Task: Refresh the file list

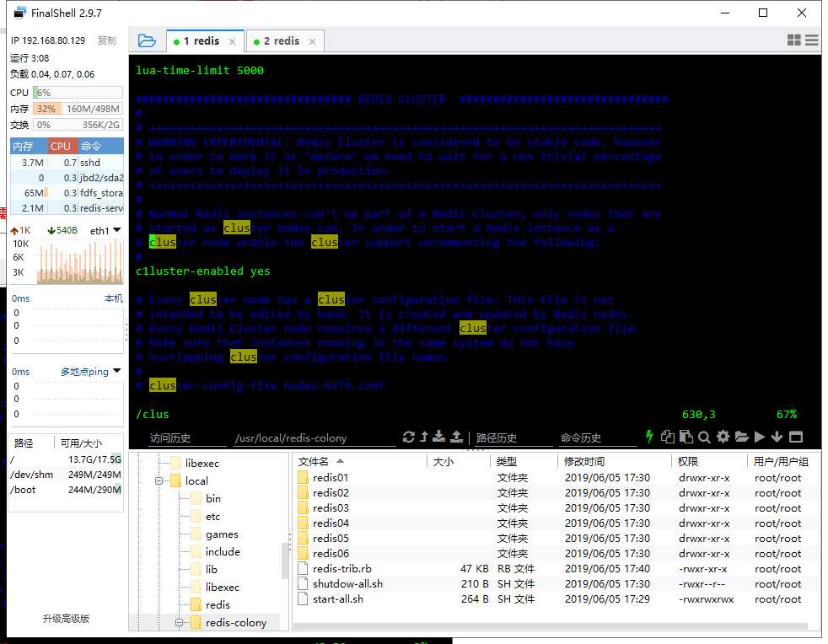Action: click(x=408, y=437)
